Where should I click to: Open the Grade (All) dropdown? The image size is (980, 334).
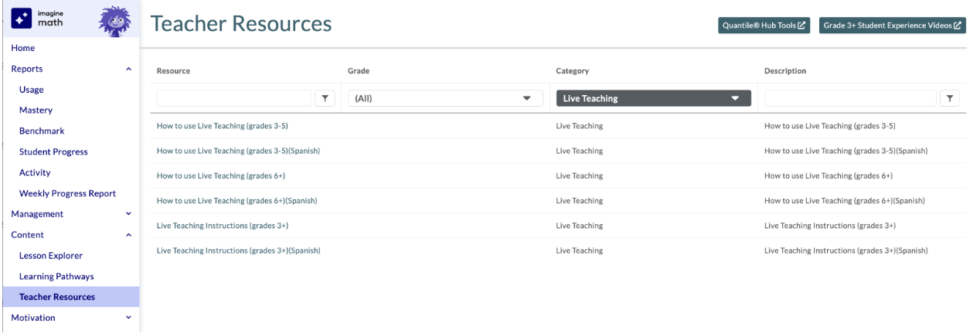[444, 98]
